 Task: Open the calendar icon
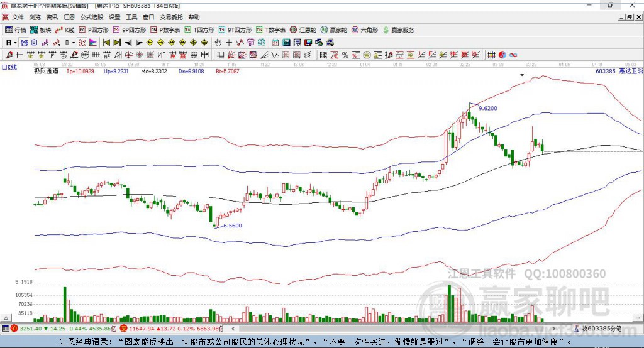click(x=275, y=43)
